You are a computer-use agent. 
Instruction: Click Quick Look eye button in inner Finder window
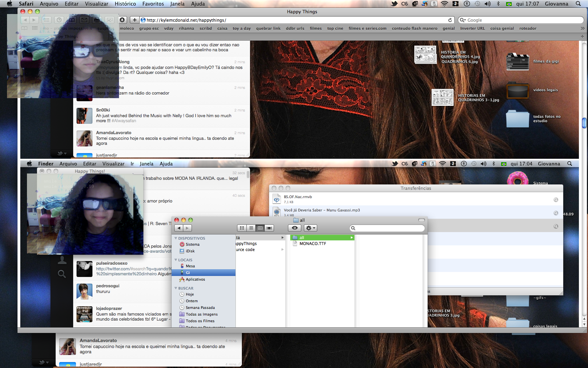point(295,228)
